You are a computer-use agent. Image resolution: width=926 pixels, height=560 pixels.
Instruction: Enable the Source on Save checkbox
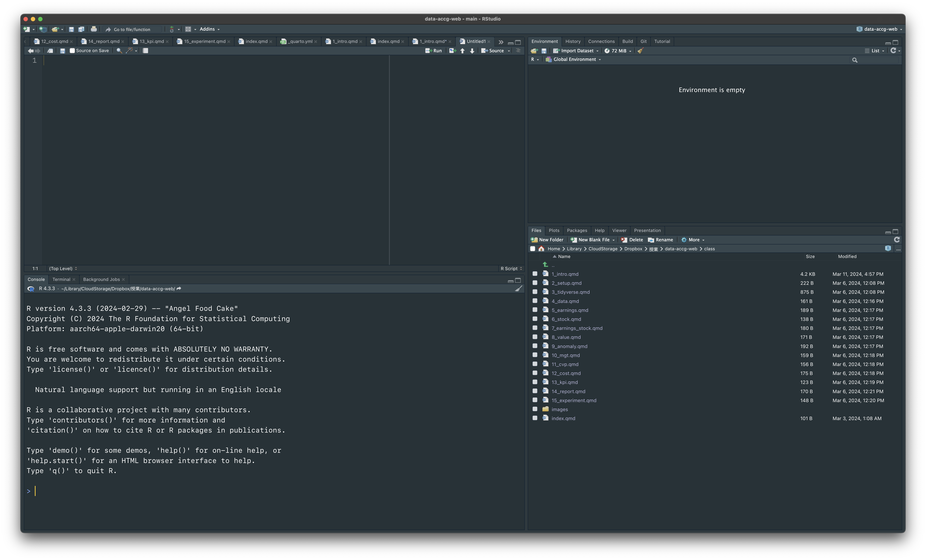coord(72,51)
